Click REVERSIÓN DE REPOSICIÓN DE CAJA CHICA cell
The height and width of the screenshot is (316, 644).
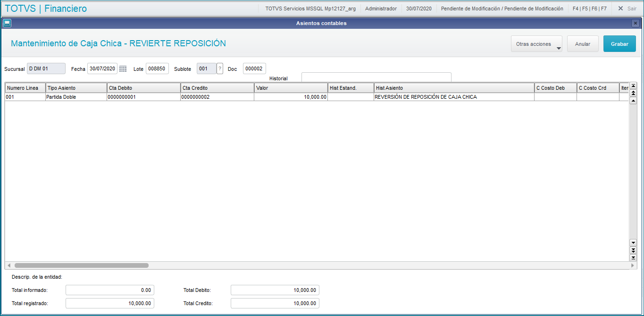[454, 97]
